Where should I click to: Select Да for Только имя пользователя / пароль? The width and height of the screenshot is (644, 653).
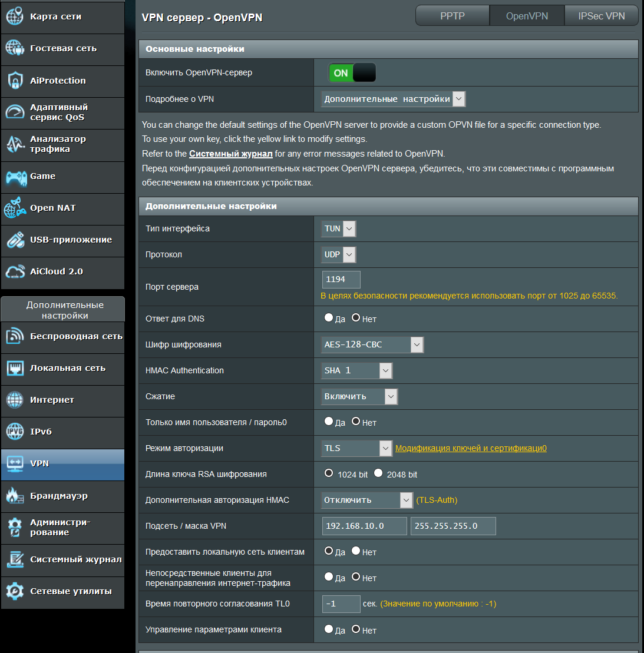pyautogui.click(x=328, y=422)
